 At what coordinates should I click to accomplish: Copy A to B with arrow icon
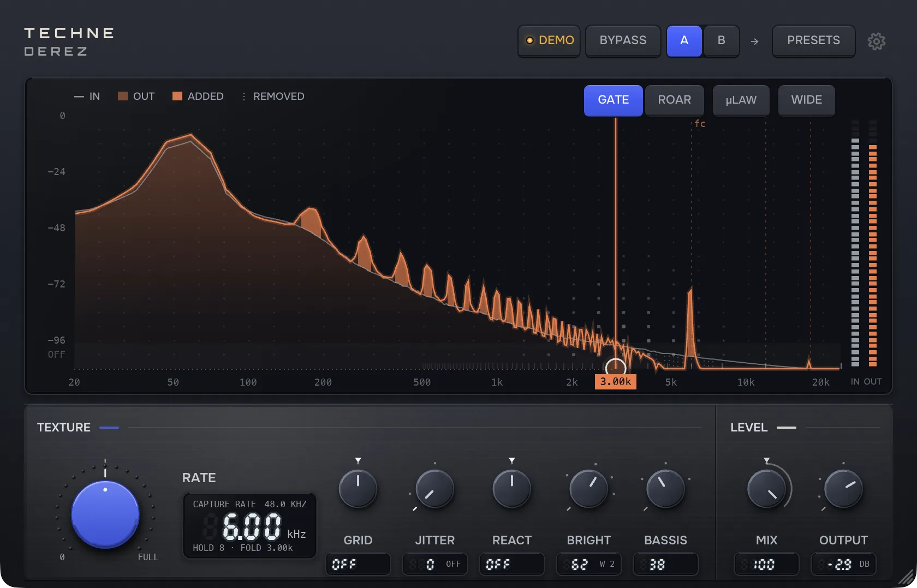click(754, 41)
